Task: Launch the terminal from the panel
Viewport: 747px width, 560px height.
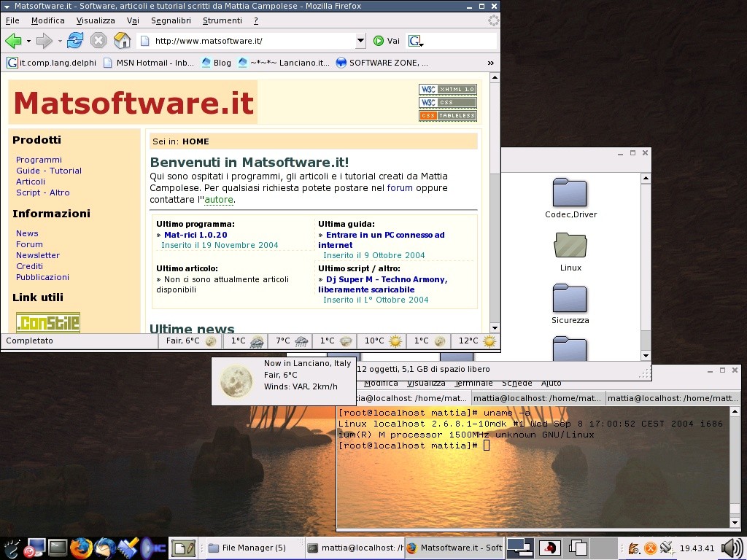Action: pos(58,548)
